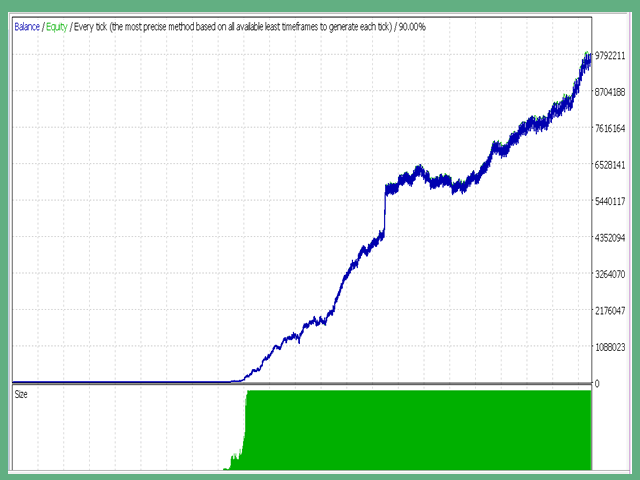Click the 0 axis value
Viewport: 640px width, 480px height.
click(x=597, y=384)
